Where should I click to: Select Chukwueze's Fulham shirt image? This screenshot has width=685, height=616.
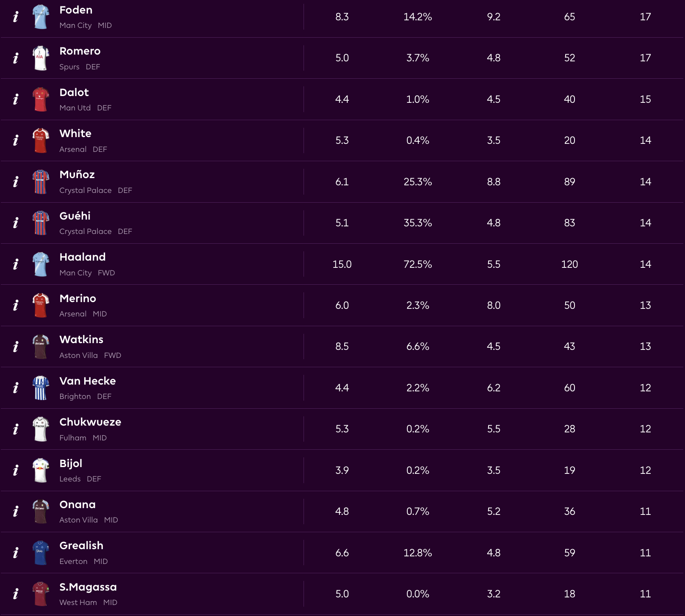click(41, 429)
